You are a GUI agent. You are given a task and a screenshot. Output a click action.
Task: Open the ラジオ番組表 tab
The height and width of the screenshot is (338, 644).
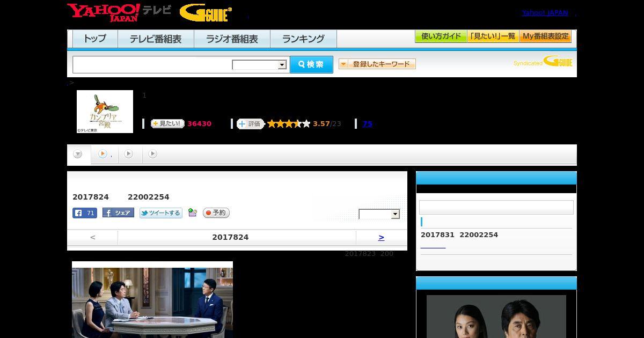tap(232, 39)
